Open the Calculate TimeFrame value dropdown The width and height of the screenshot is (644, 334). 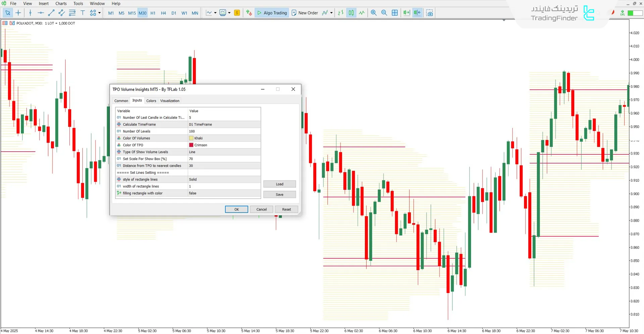pyautogui.click(x=223, y=124)
